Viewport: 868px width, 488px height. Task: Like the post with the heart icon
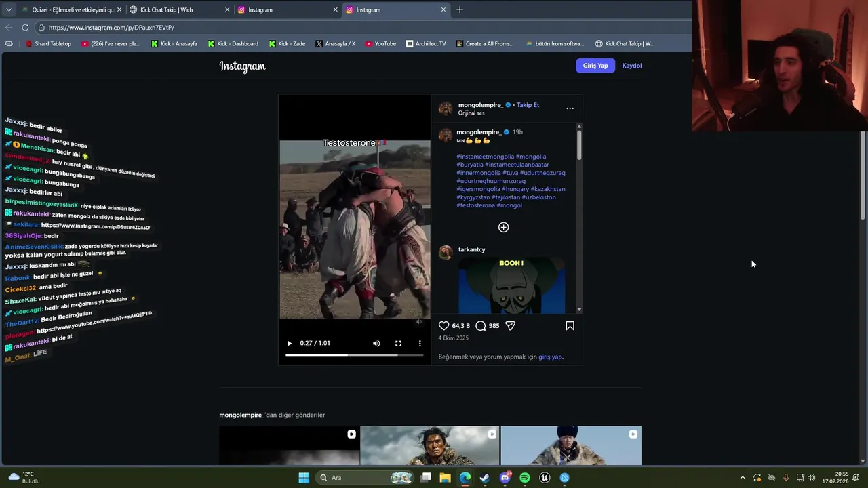click(x=443, y=326)
